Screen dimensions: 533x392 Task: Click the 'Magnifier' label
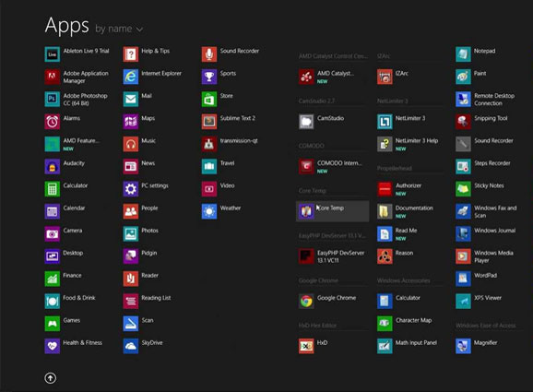point(485,343)
